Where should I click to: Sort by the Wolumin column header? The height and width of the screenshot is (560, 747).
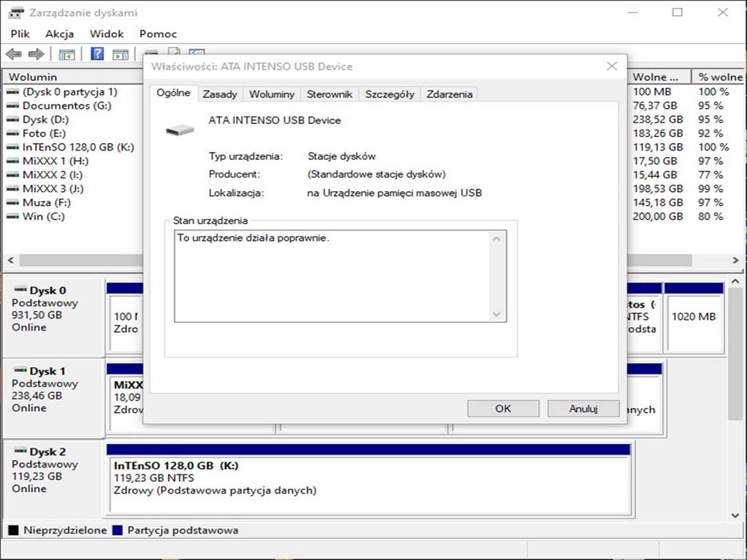pos(74,77)
